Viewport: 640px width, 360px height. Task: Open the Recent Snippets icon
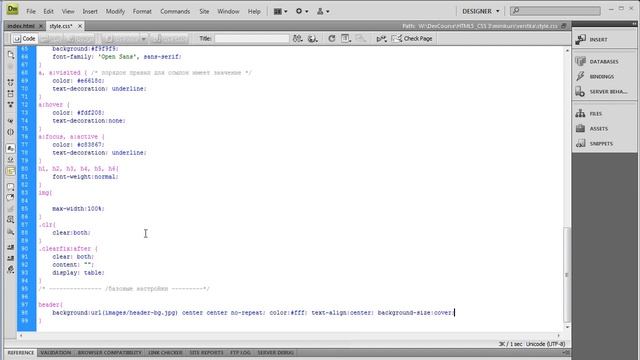pos(11,220)
